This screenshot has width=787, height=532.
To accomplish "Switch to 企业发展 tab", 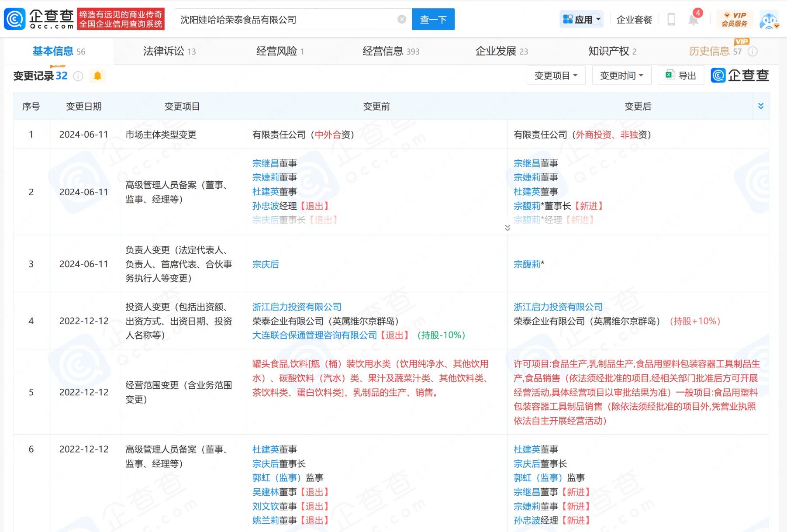I will 501,51.
